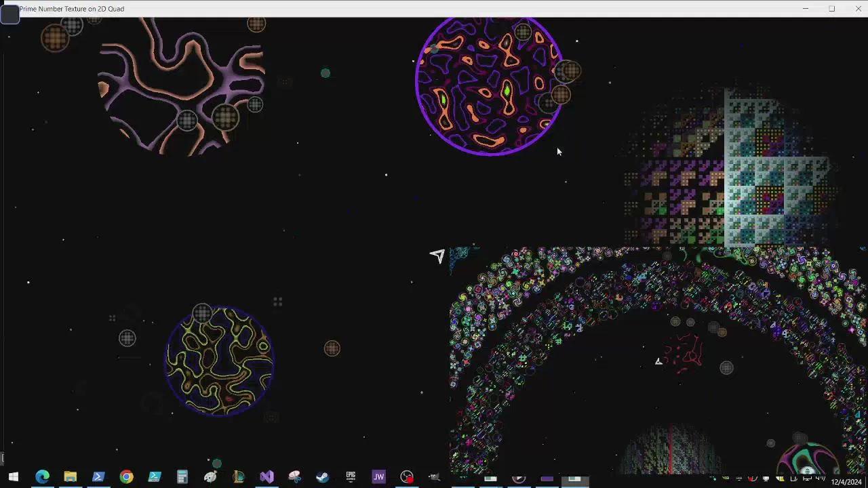868x488 pixels.
Task: Open PowerShell next to File Explorer icon
Action: click(x=98, y=476)
